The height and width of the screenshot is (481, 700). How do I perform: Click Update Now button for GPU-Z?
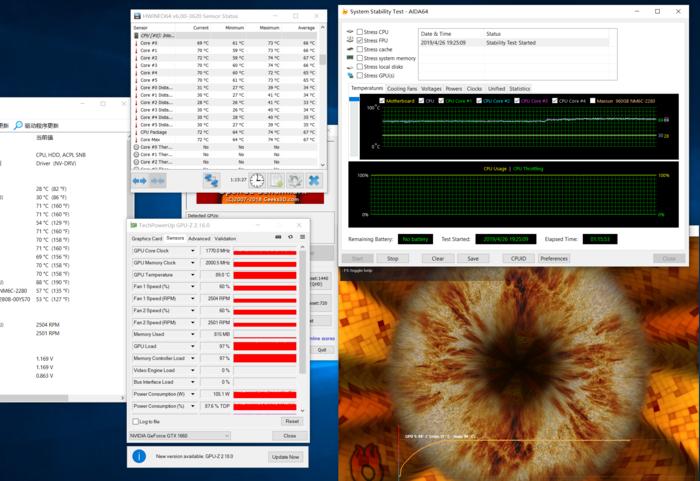click(285, 457)
